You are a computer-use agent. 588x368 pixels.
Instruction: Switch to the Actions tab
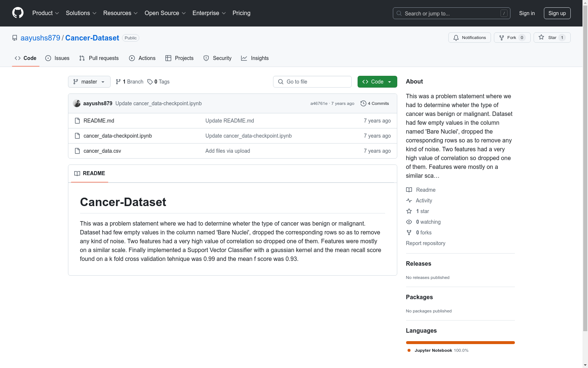142,58
